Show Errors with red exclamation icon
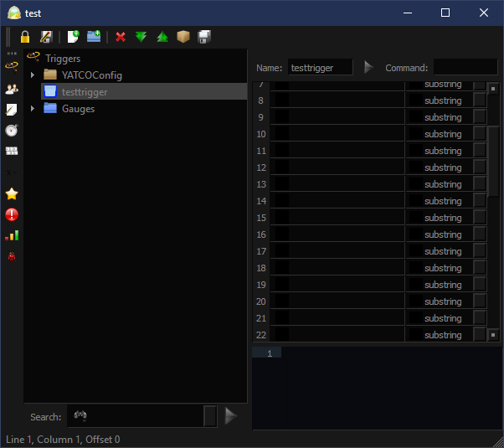This screenshot has width=504, height=448. click(12, 214)
